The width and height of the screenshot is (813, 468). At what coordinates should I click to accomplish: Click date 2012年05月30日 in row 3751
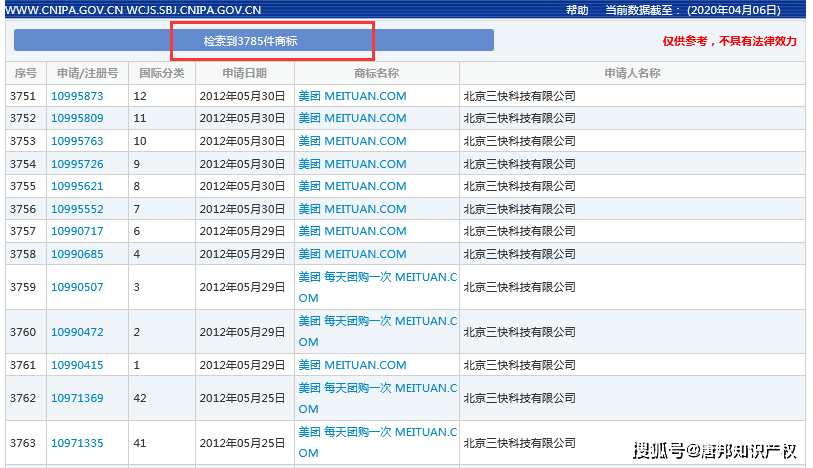click(242, 96)
